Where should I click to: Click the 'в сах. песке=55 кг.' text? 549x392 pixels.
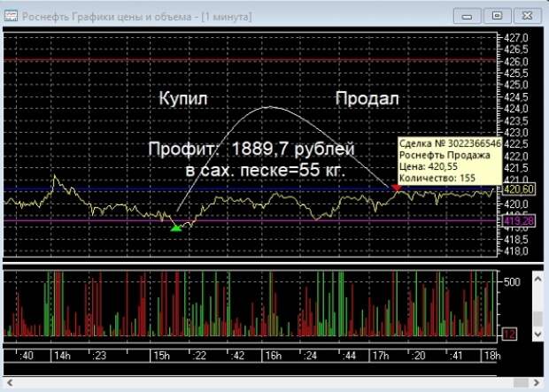point(265,171)
